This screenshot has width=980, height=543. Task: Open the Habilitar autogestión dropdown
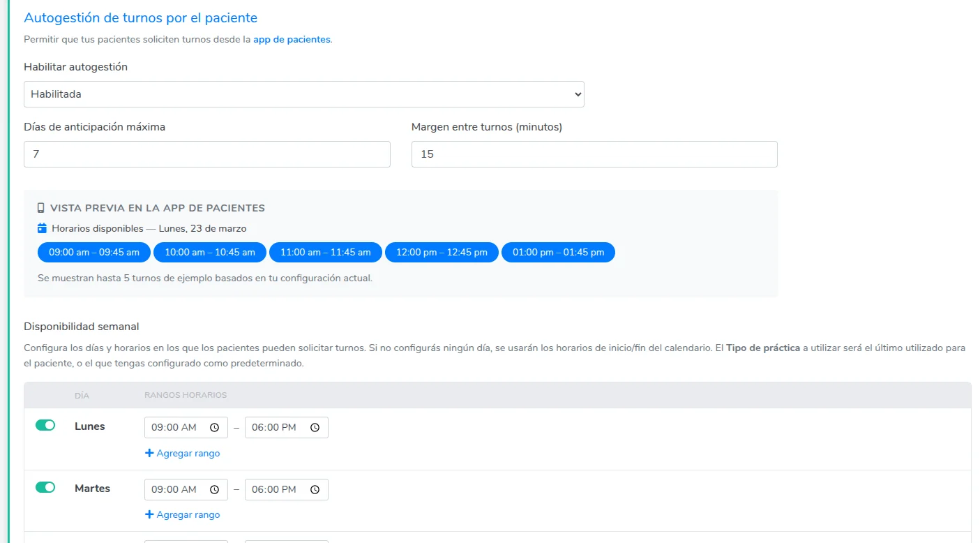(304, 94)
